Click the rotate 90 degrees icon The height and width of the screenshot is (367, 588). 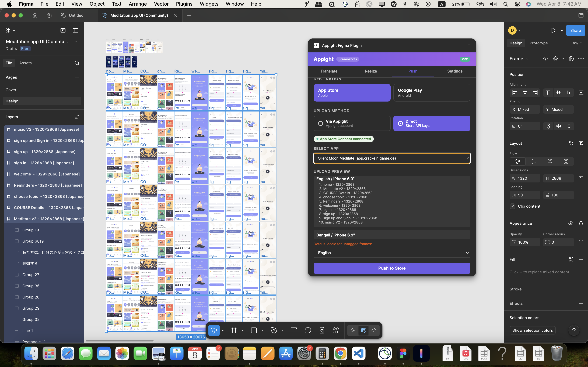click(548, 126)
